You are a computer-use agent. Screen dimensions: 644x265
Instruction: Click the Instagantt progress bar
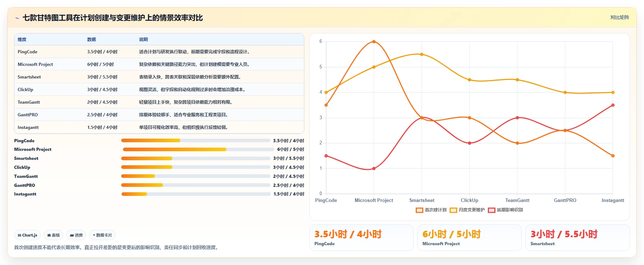click(196, 194)
